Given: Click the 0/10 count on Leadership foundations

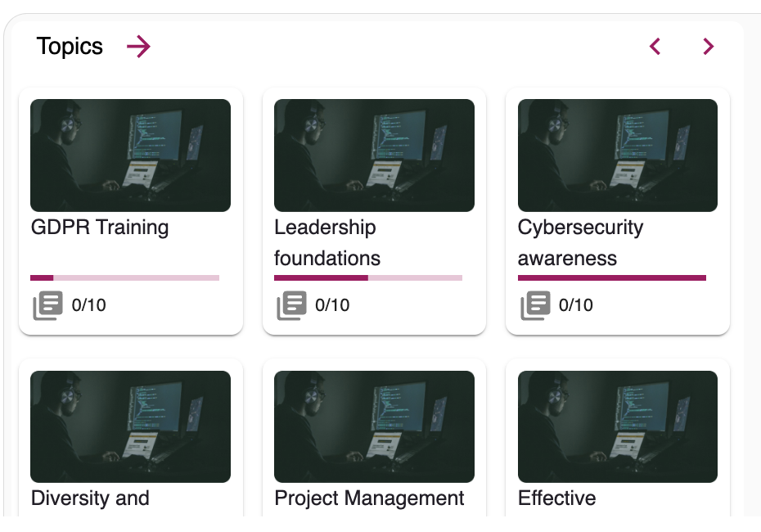Looking at the screenshot, I should [332, 305].
